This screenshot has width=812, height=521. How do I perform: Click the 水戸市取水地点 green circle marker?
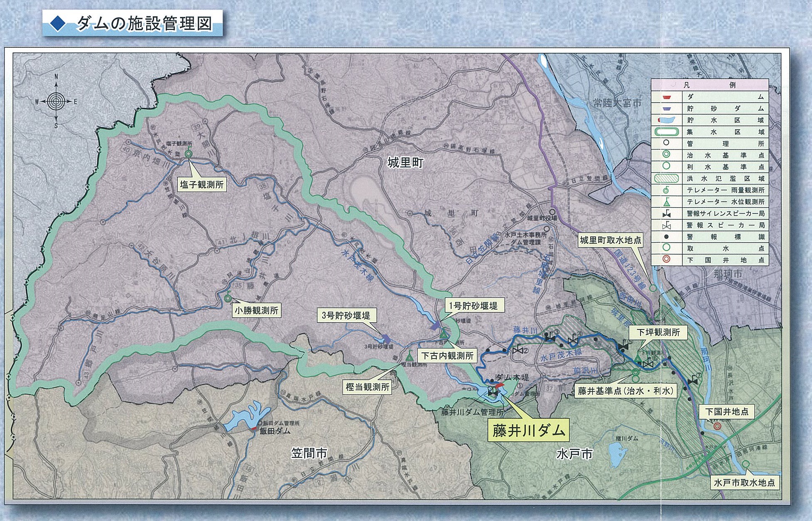(746, 464)
